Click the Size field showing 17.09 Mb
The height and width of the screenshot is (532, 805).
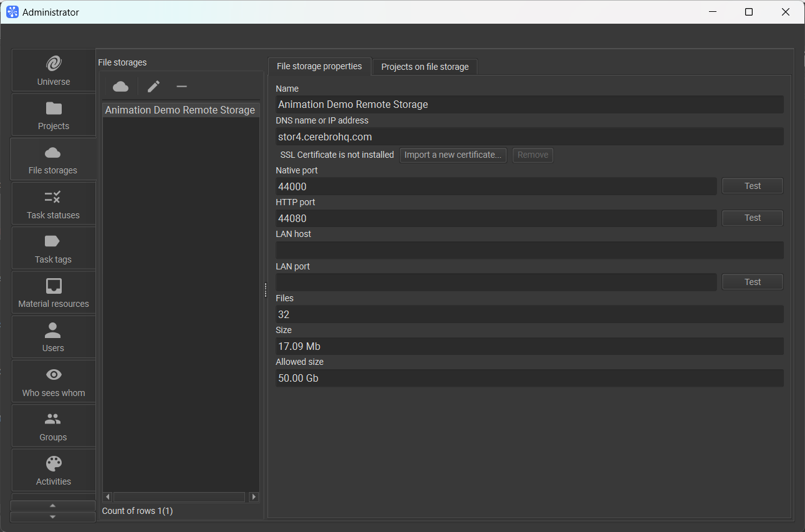[529, 346]
